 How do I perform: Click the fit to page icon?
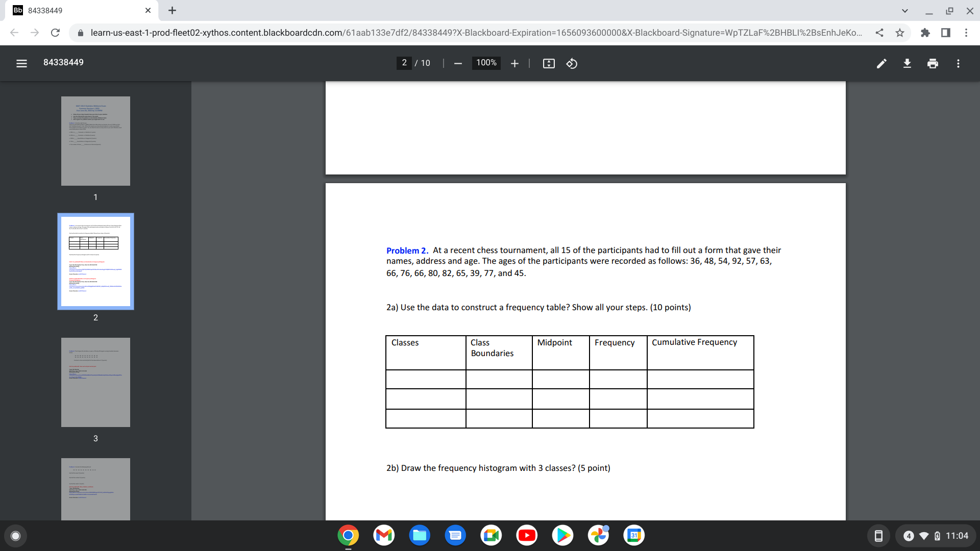(x=549, y=63)
